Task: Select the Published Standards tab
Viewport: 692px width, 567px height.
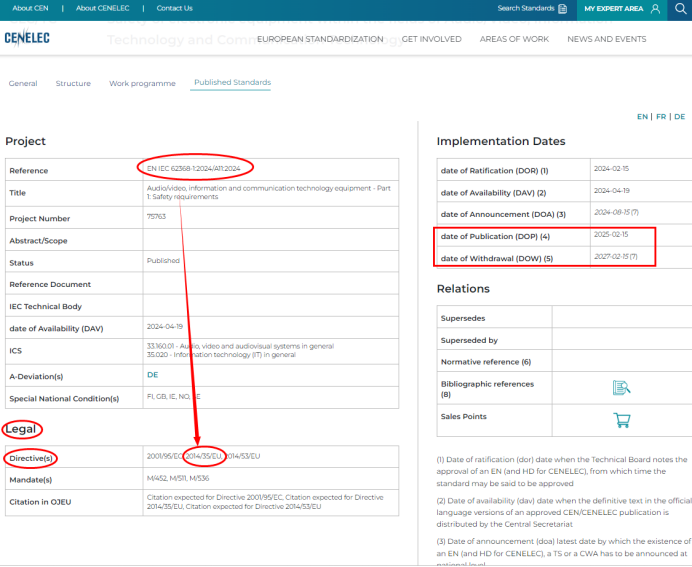Action: [232, 82]
